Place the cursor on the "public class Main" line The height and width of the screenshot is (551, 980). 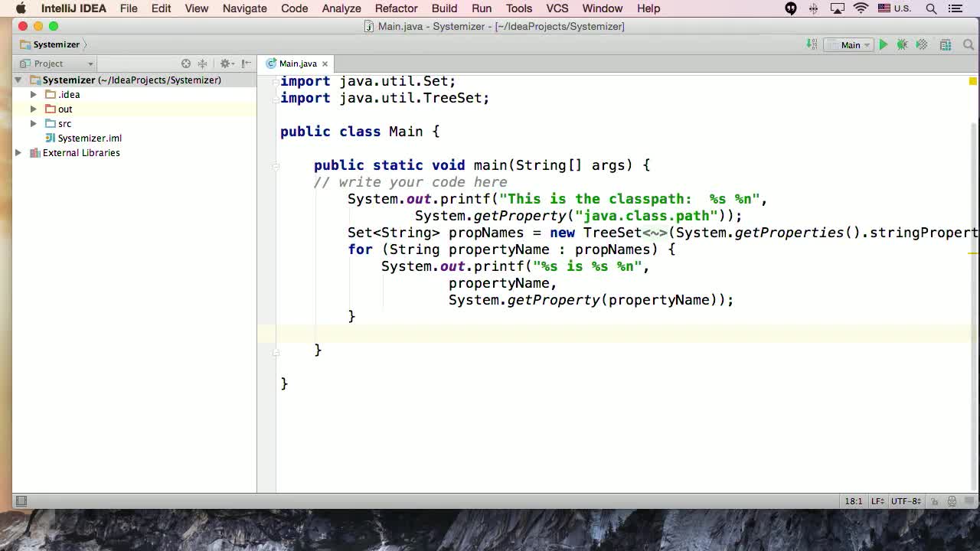point(360,132)
